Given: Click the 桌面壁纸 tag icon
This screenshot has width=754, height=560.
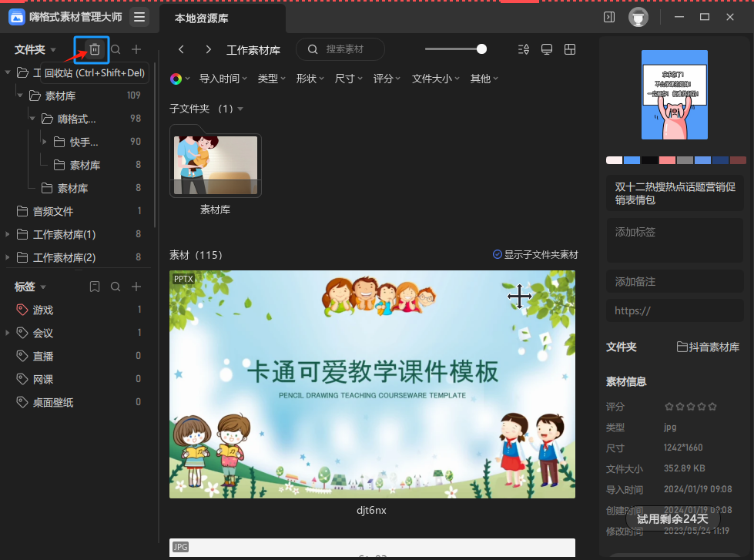Looking at the screenshot, I should point(22,402).
